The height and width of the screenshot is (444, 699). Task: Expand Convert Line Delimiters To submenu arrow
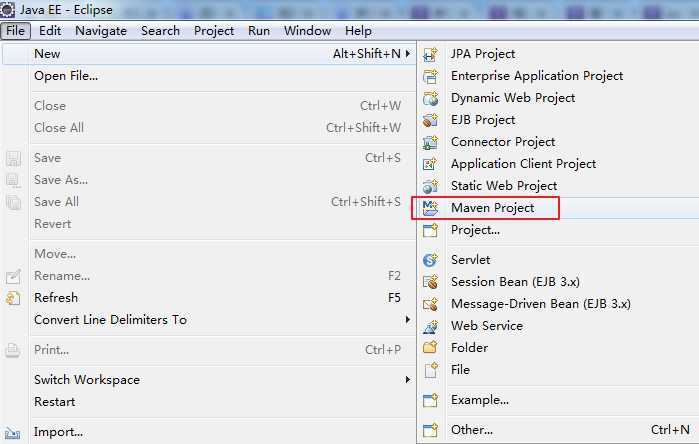coord(407,320)
